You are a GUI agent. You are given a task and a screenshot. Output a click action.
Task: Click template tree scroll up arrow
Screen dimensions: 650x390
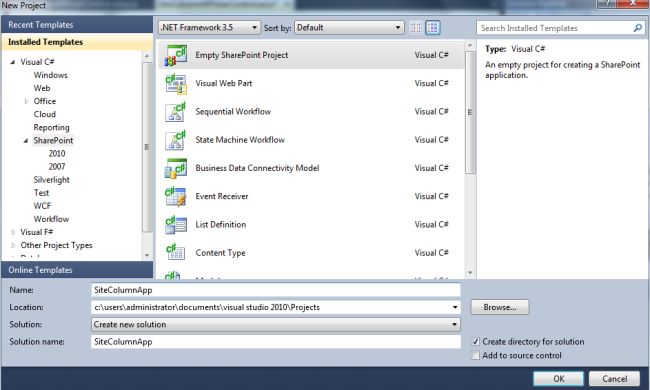(x=147, y=56)
